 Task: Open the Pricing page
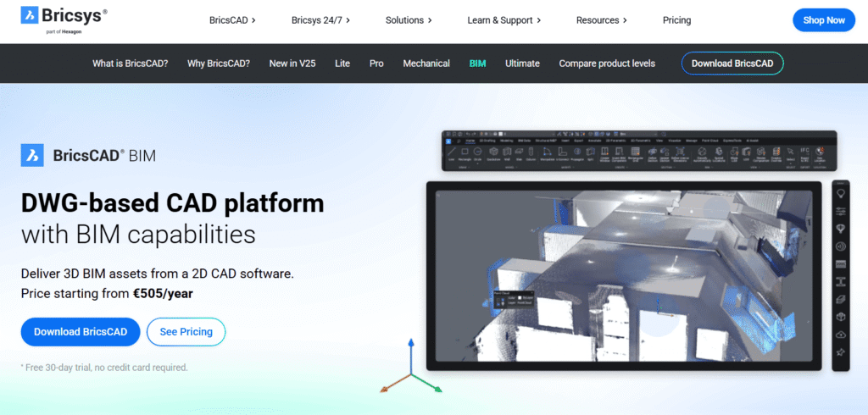[x=676, y=20]
